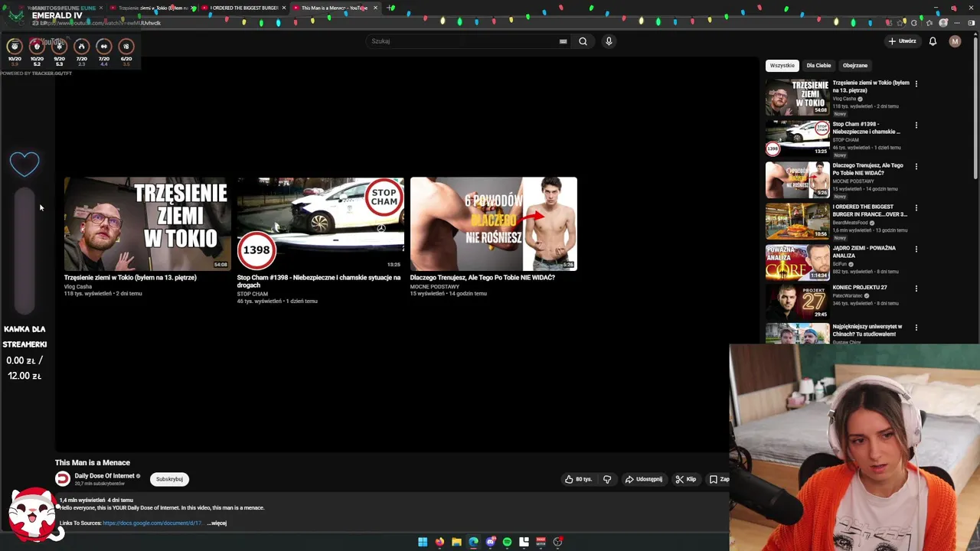
Task: Activate voice search microphone icon
Action: (609, 41)
